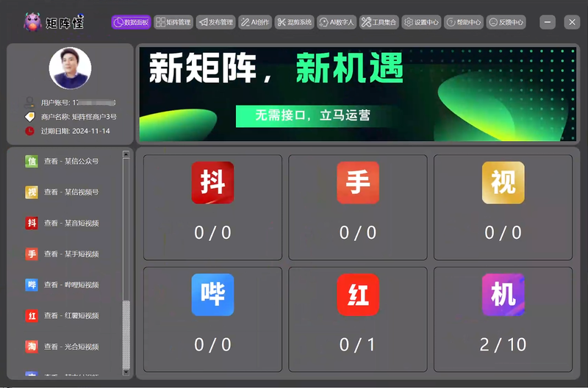Click 手 icon of 某手短视频 row
Viewport: 588px width, 388px height.
click(x=32, y=254)
